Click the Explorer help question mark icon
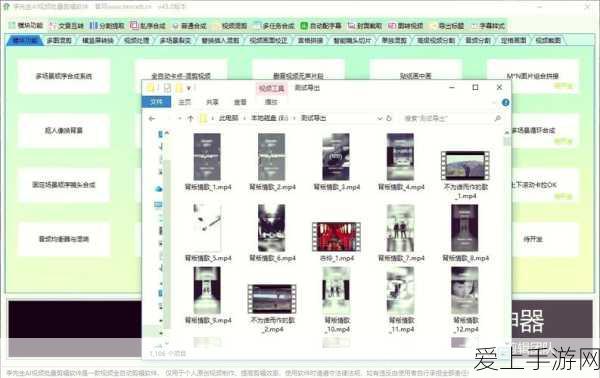Screen dimensions: 600x378 pyautogui.click(x=505, y=102)
